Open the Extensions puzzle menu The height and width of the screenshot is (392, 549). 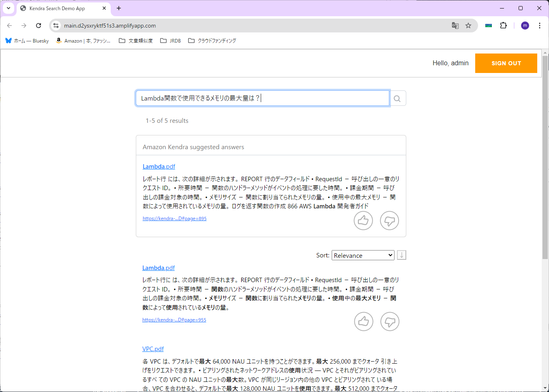(x=503, y=26)
